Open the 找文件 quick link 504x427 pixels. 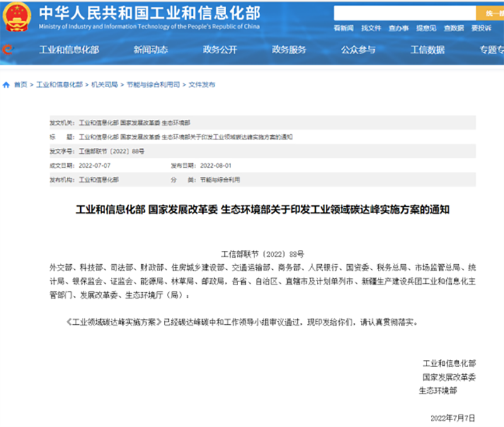[x=371, y=28]
